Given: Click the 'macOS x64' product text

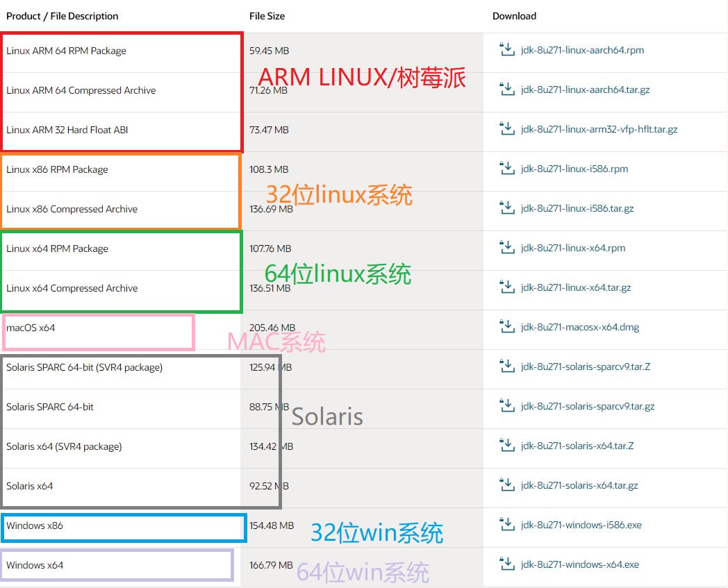Looking at the screenshot, I should coord(31,328).
